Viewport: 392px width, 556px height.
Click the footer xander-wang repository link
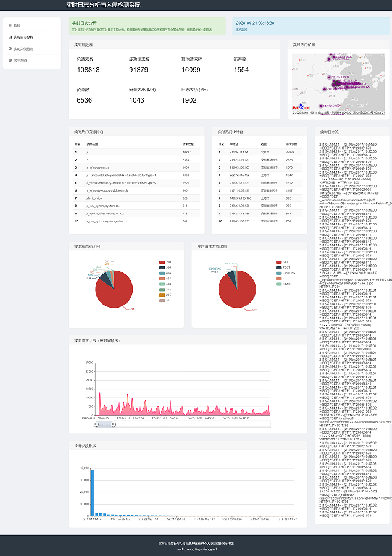pos(196,549)
